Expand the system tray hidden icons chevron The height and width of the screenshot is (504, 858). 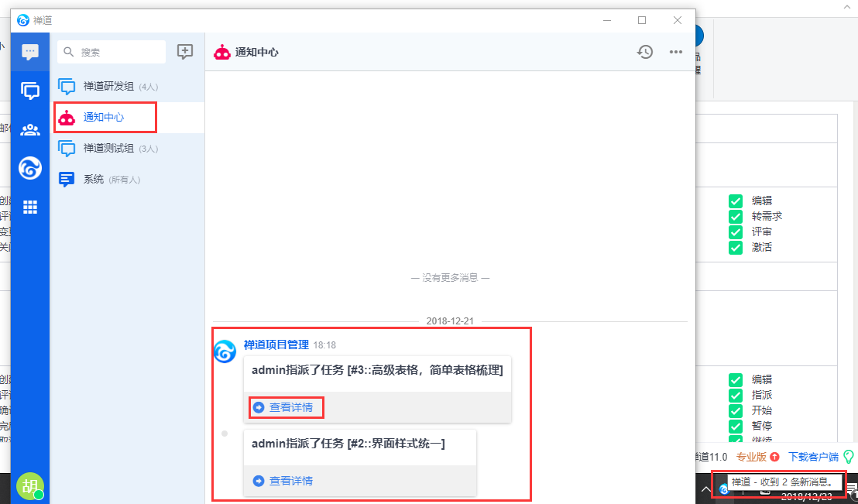point(707,489)
